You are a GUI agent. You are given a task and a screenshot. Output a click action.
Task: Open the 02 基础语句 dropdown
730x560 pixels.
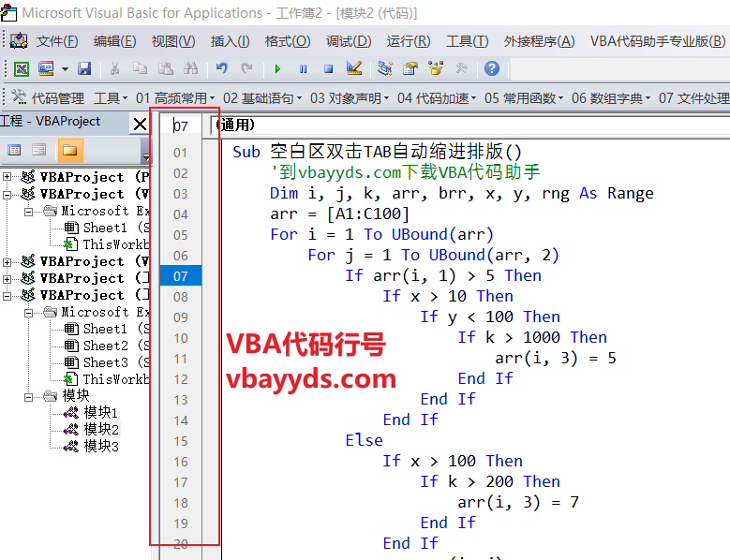[x=262, y=98]
